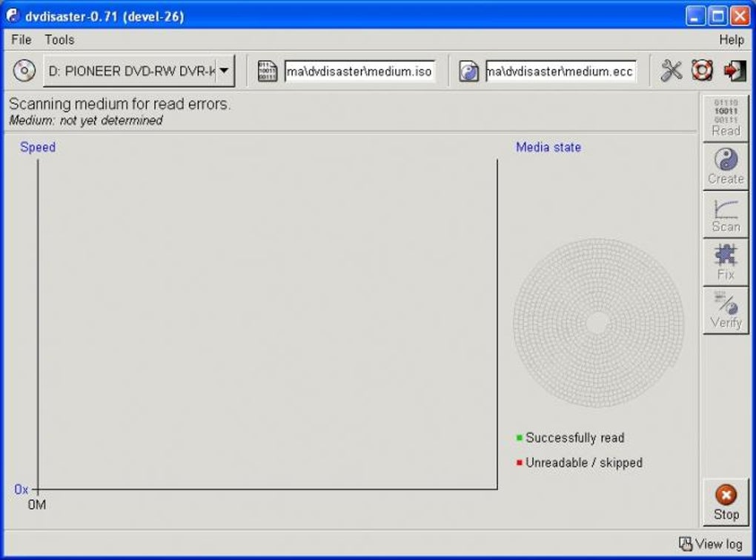Click 'Medium: not yet determined' text
756x560 pixels.
85,121
